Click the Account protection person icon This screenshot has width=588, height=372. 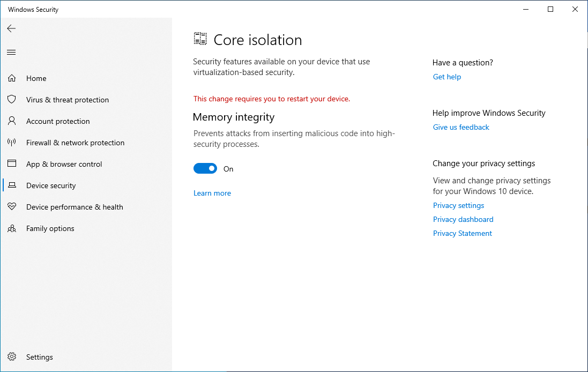[x=12, y=121]
